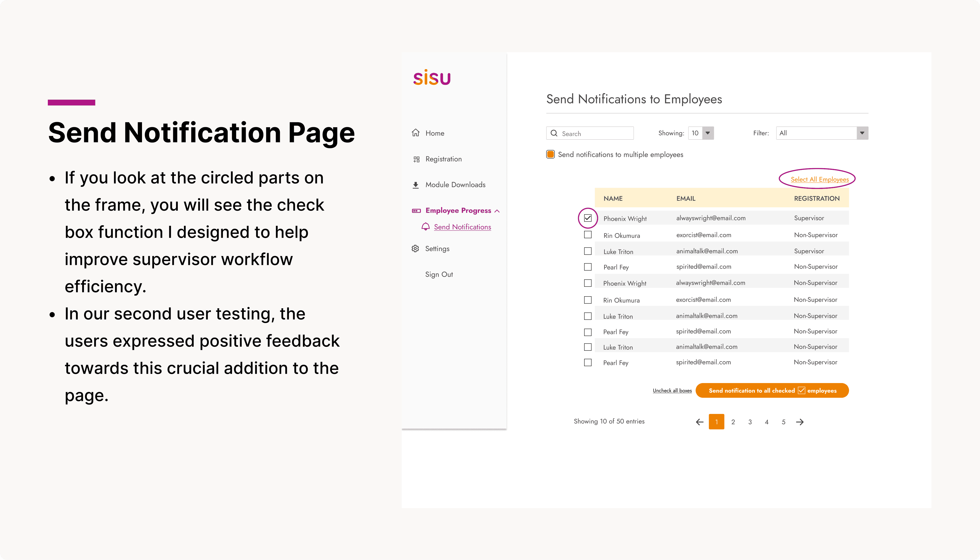Viewport: 980px width, 560px height.
Task: Check the first Pearl Fey row checkbox
Action: (588, 267)
